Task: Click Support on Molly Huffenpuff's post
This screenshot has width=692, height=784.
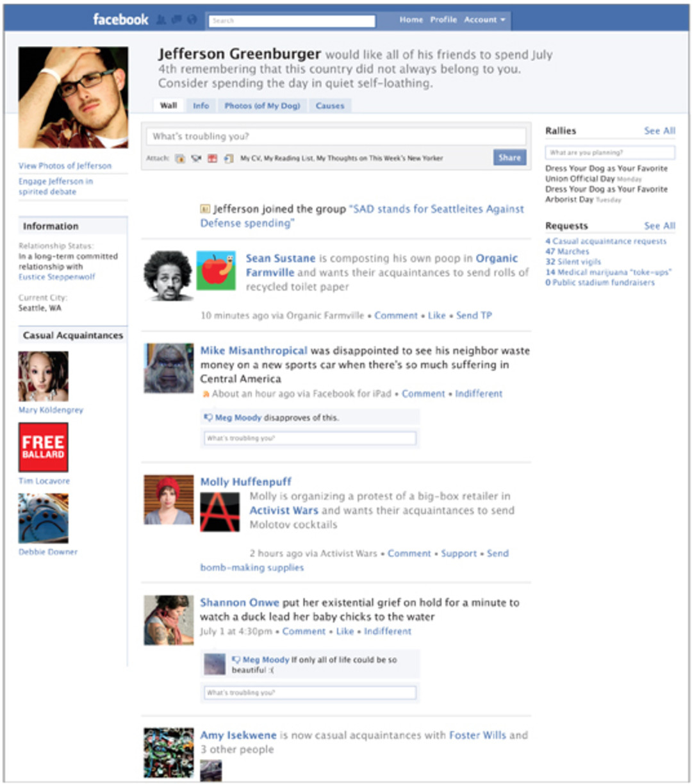Action: (x=459, y=553)
